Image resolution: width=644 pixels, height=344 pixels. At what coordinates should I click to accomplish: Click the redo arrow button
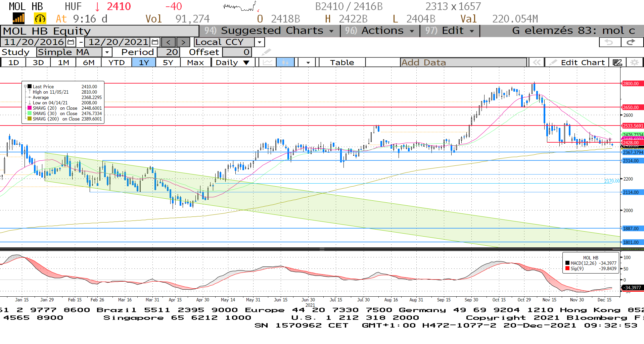click(x=632, y=42)
